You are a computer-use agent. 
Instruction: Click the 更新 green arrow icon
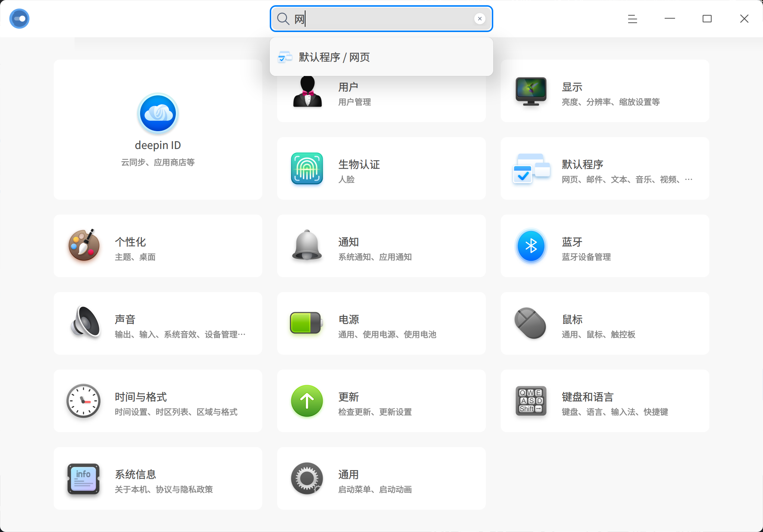(307, 401)
